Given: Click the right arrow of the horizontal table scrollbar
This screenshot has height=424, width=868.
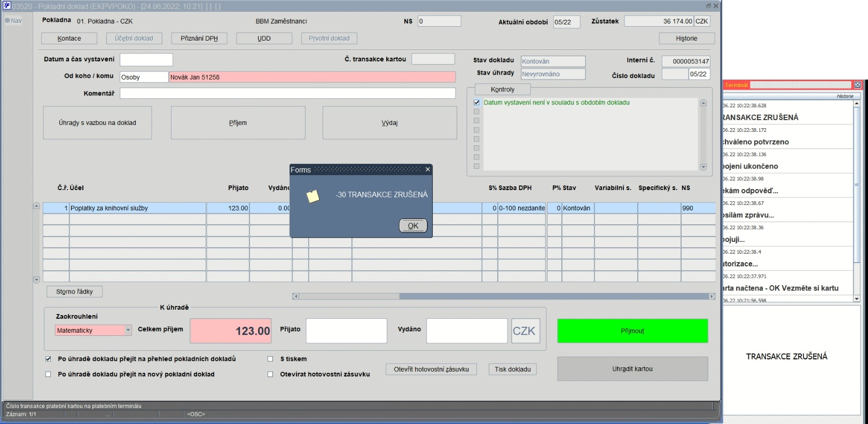Looking at the screenshot, I should [711, 296].
